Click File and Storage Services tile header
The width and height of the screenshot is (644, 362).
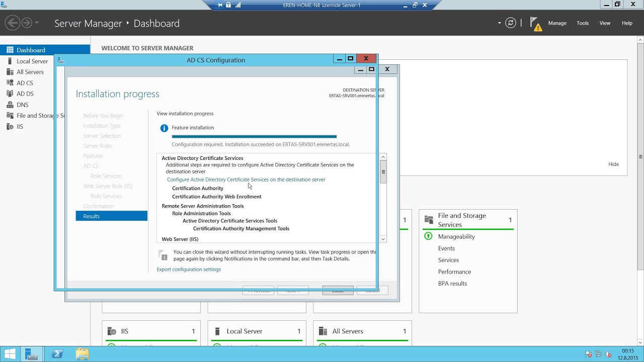pos(468,220)
